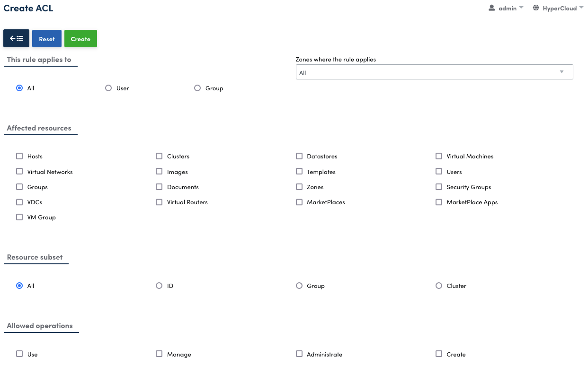Click the green Create button

(80, 39)
